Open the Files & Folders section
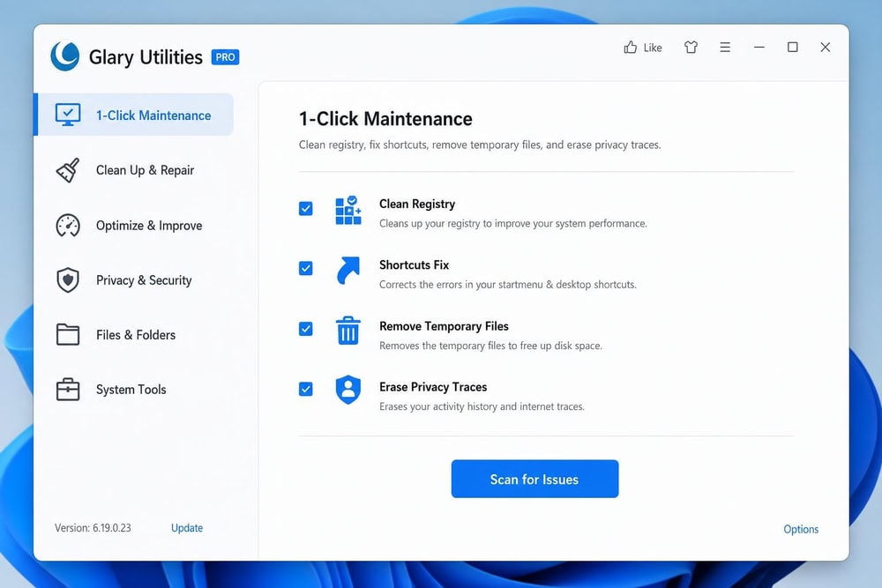882x588 pixels. point(134,334)
